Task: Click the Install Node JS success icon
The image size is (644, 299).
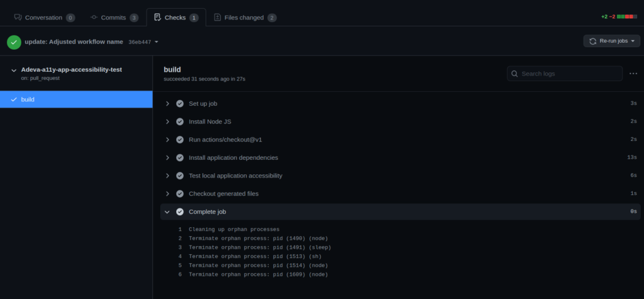Action: coord(180,121)
